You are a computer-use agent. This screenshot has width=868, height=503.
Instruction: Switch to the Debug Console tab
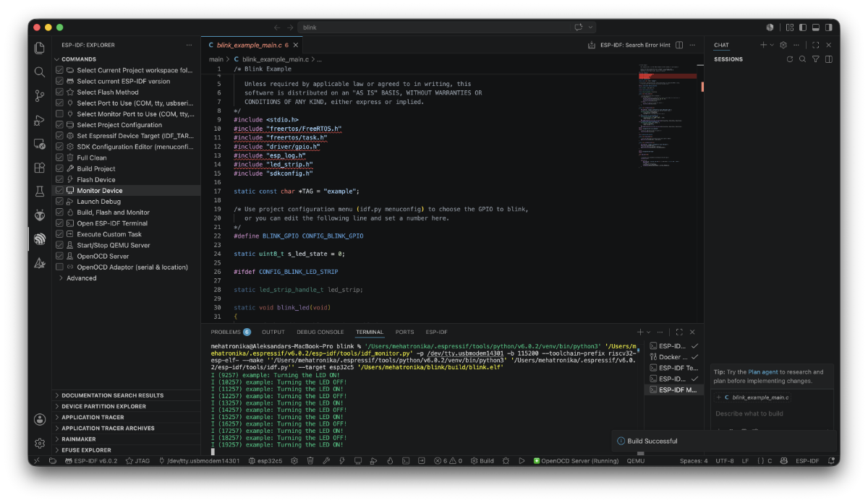tap(320, 332)
